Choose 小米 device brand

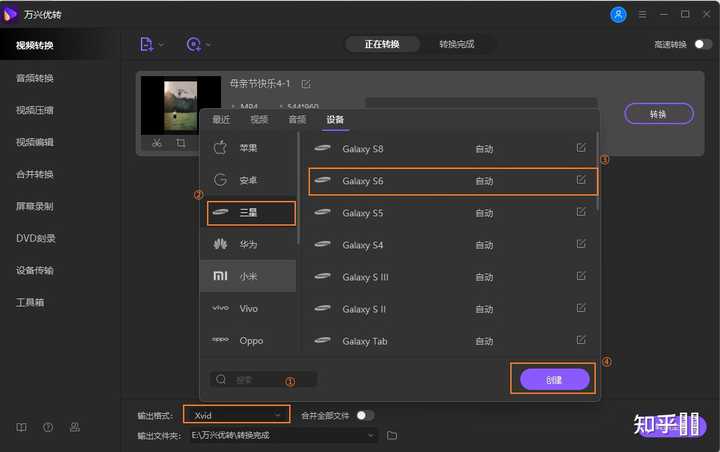[248, 276]
